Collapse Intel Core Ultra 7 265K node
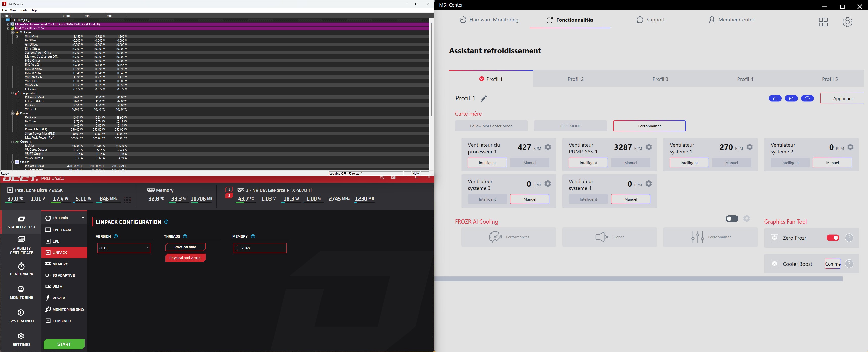The height and width of the screenshot is (352, 868). click(x=8, y=28)
